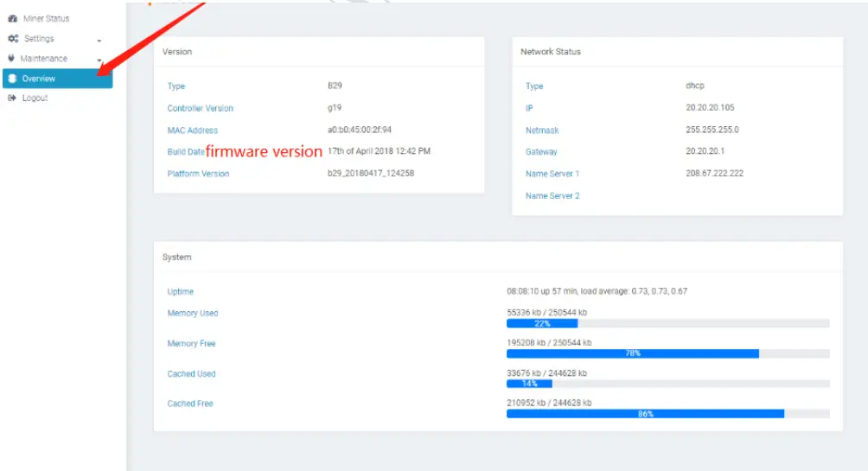Open the Settings menu item

pos(39,39)
